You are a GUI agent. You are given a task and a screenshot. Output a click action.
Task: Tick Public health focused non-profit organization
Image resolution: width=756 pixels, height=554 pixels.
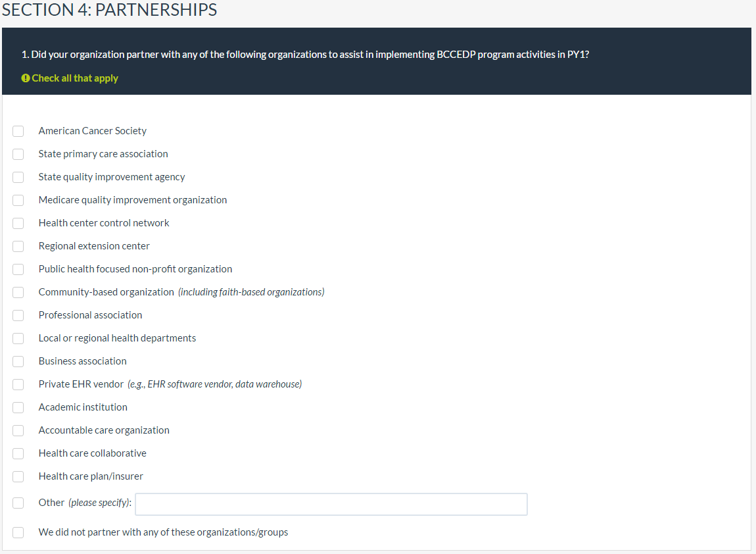tap(18, 269)
